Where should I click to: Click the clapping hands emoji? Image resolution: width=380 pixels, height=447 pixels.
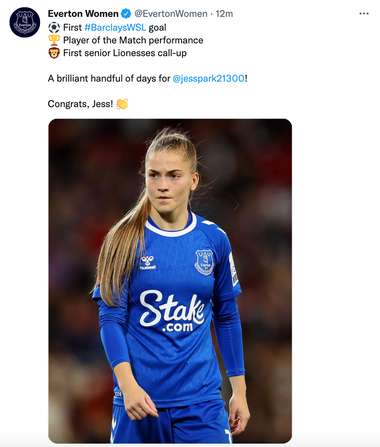coord(122,104)
